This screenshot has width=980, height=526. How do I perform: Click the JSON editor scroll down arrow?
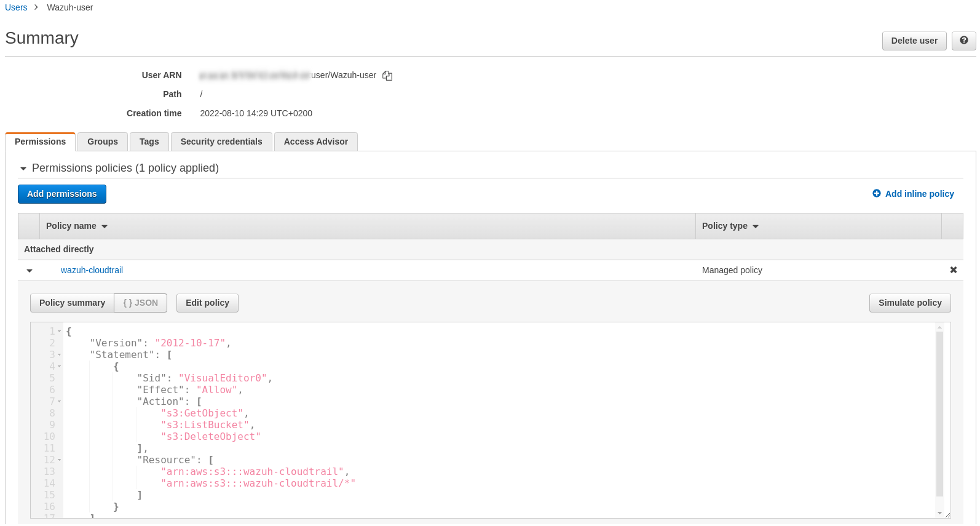point(939,512)
